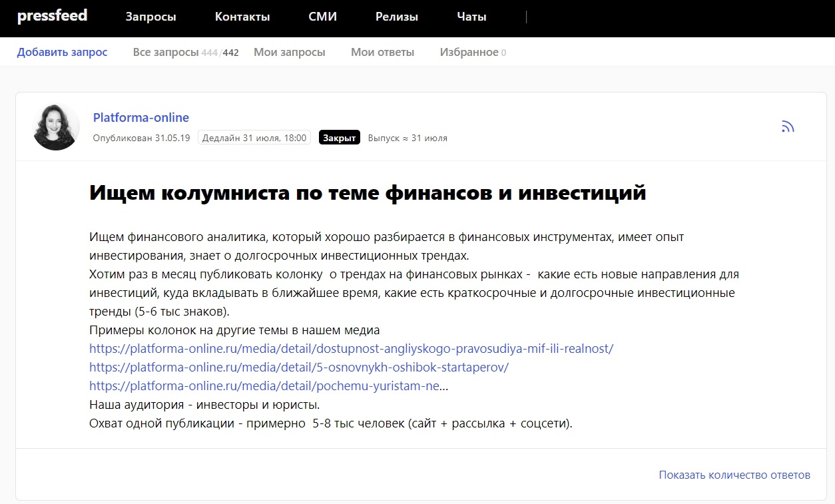Click the Добавить запрос link
The width and height of the screenshot is (835, 504).
coord(62,52)
